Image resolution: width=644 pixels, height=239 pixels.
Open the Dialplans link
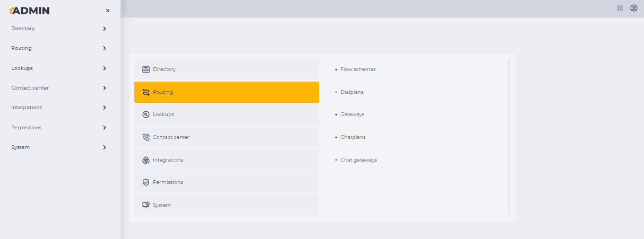352,92
